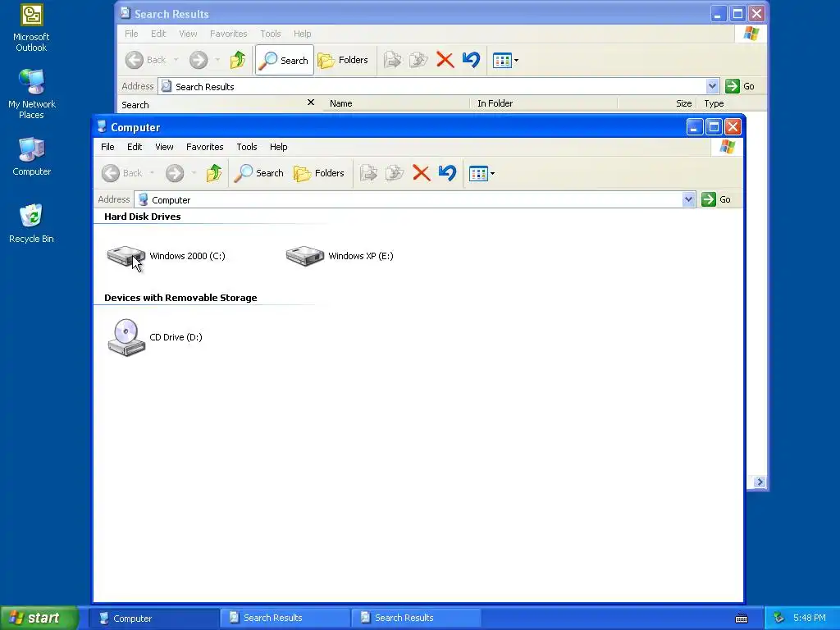Select Computer desktop icon
This screenshot has height=630, width=840.
click(32, 157)
